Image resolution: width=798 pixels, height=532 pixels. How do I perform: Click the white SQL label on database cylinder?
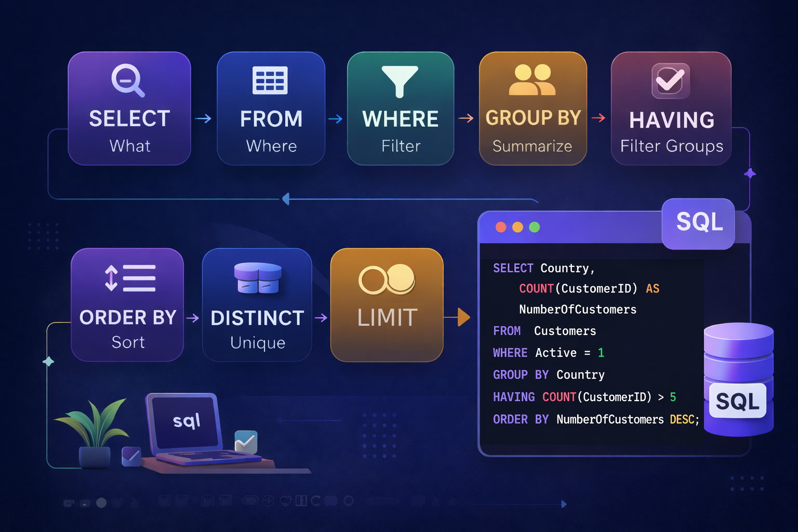click(738, 401)
